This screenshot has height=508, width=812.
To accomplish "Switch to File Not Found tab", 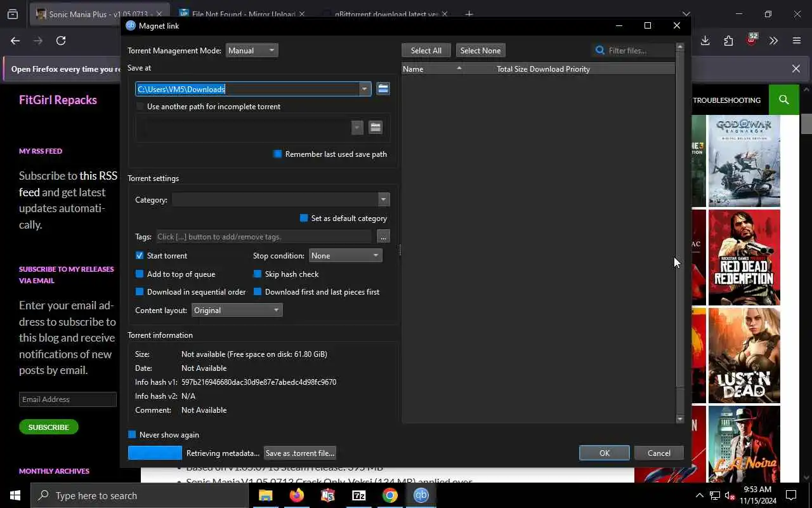I will 242,14.
